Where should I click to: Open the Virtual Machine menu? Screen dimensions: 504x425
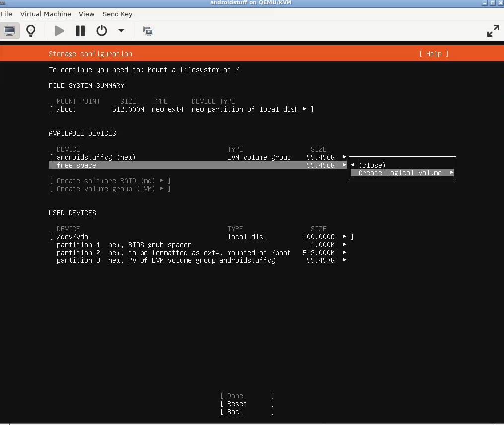[46, 14]
